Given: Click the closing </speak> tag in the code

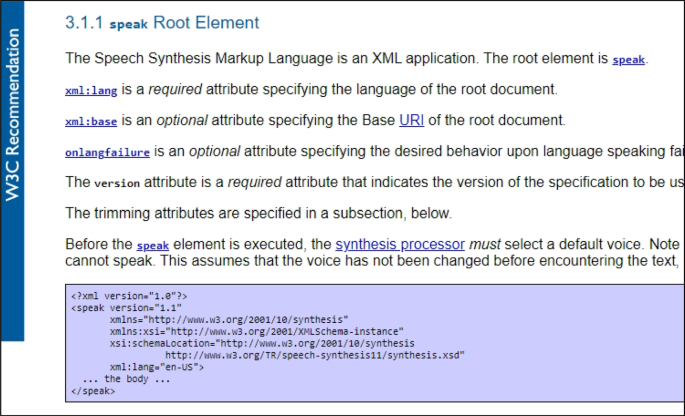Looking at the screenshot, I should 93,390.
